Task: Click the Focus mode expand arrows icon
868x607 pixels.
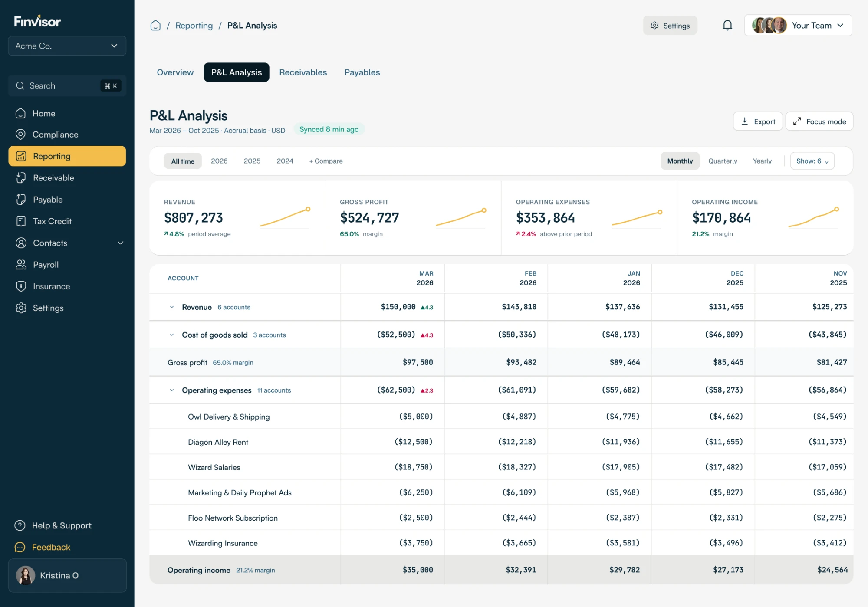Action: [797, 121]
